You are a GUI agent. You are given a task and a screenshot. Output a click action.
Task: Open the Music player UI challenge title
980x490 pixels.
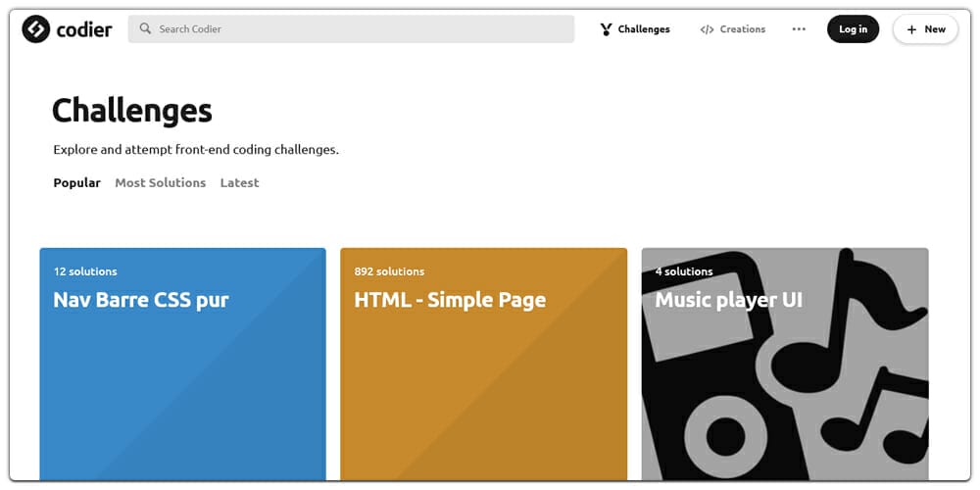coord(728,300)
